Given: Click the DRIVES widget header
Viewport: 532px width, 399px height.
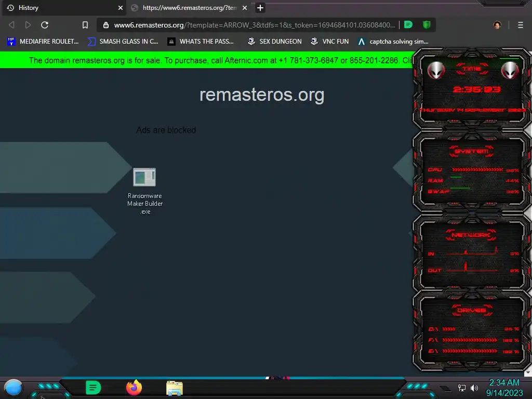Looking at the screenshot, I should tap(472, 310).
